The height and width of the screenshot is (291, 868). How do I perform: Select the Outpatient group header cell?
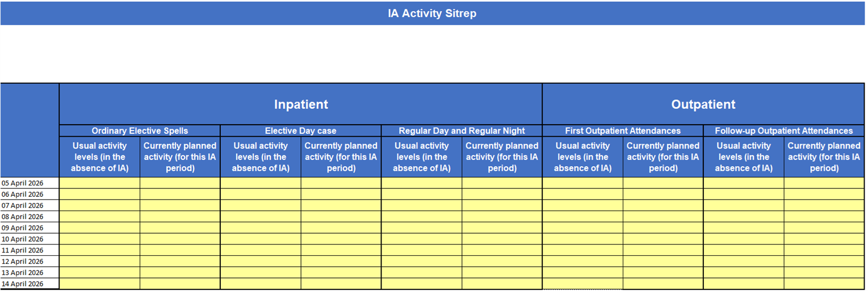pyautogui.click(x=703, y=104)
